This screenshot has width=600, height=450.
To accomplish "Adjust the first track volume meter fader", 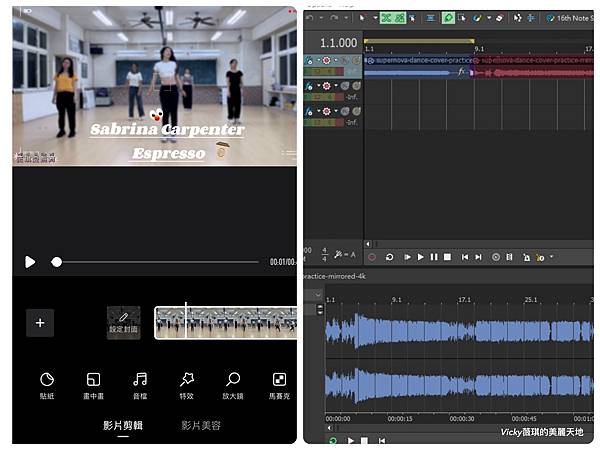I will pos(324,72).
